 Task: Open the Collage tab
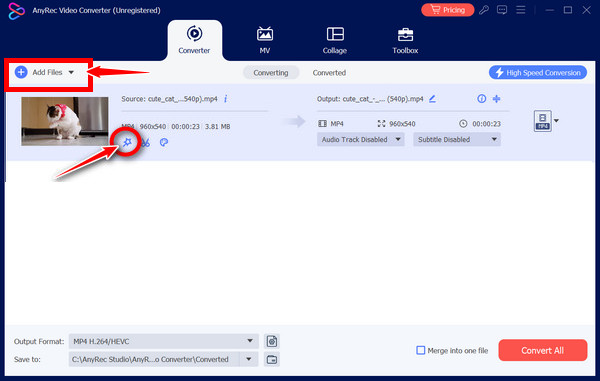tap(335, 40)
